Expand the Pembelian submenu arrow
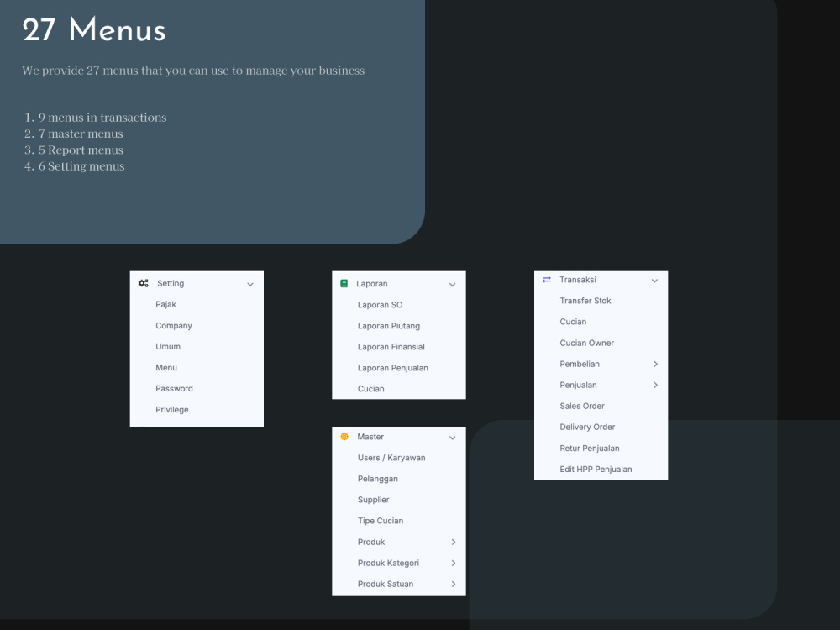 (x=655, y=364)
